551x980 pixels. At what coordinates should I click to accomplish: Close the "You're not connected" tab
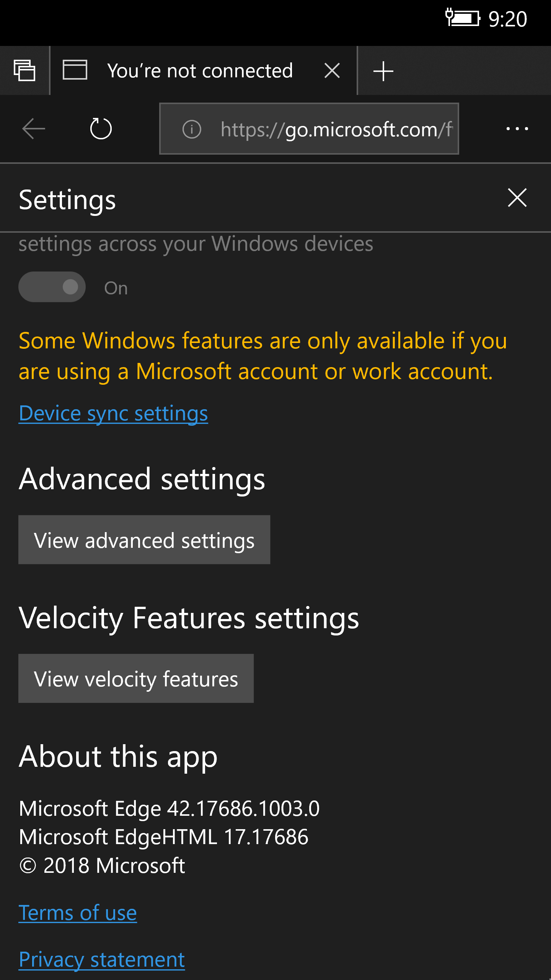332,71
